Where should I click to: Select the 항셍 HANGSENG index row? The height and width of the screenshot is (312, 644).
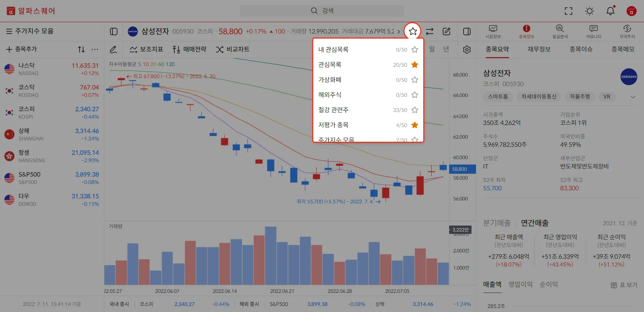[x=52, y=156]
